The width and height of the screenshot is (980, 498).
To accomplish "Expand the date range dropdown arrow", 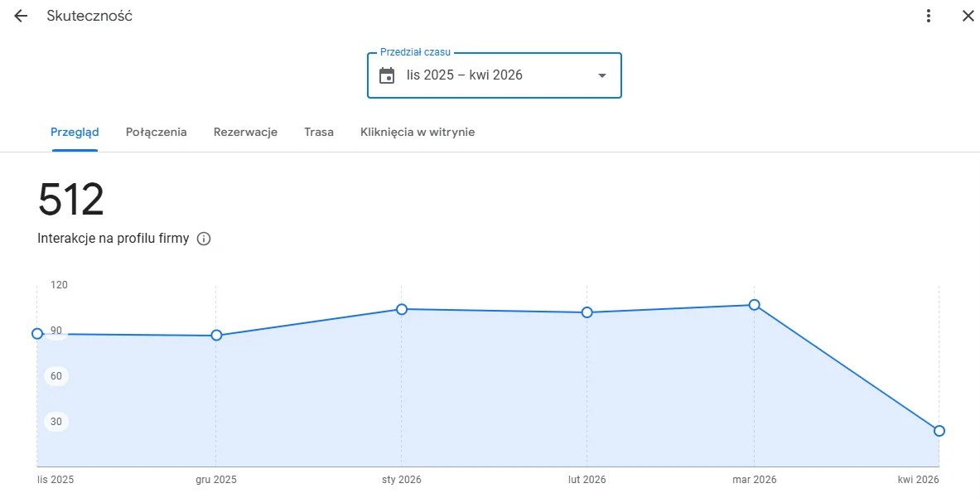I will pos(602,75).
